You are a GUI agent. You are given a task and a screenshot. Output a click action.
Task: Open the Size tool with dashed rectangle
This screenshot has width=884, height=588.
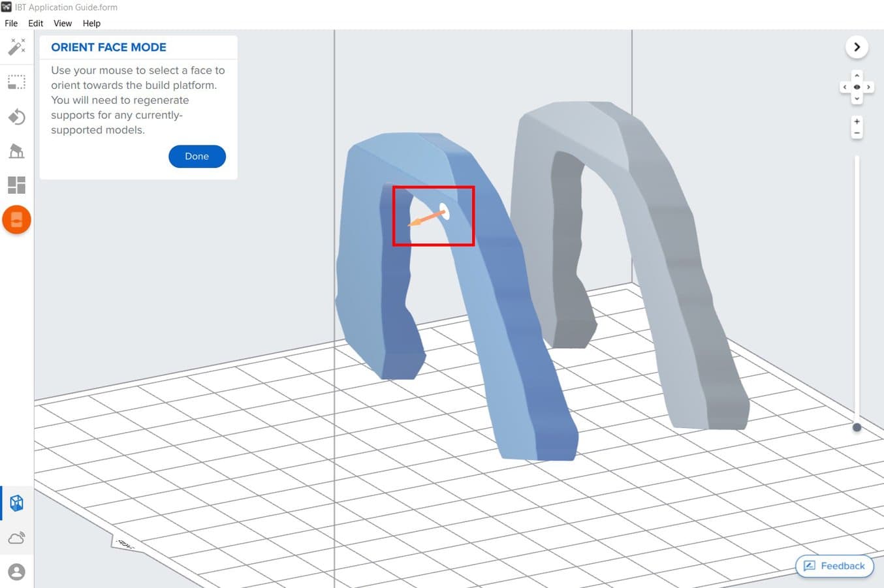coord(16,82)
